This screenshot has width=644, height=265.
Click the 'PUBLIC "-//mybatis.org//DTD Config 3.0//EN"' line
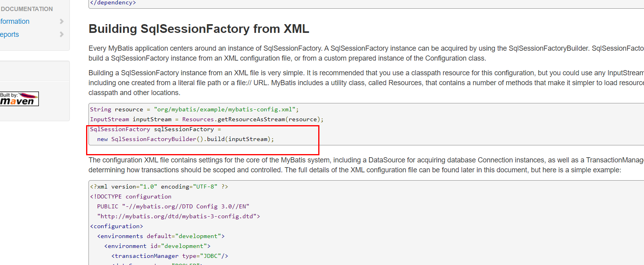pyautogui.click(x=173, y=206)
